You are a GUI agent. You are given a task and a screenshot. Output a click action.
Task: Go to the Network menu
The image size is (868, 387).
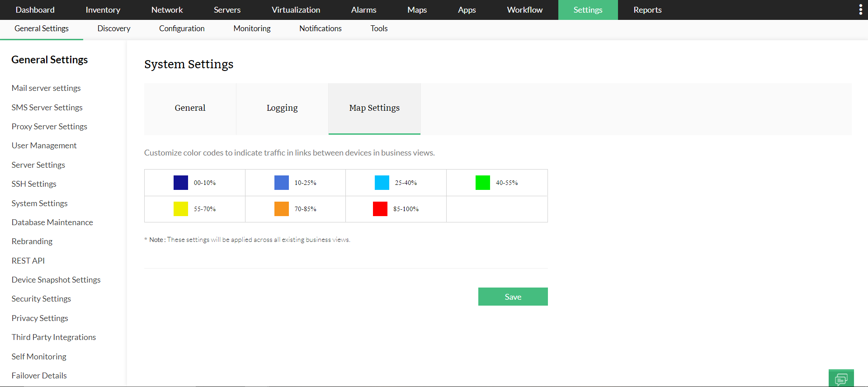click(167, 10)
